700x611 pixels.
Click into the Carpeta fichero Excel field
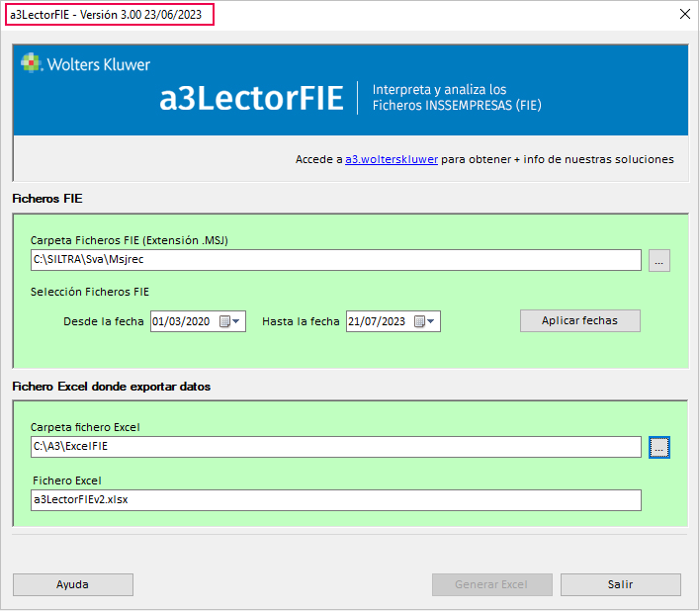tap(336, 448)
